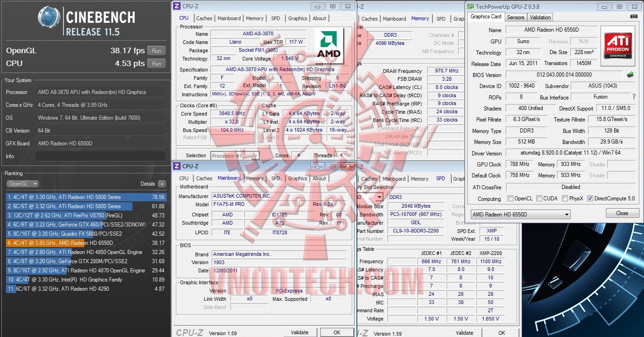Image resolution: width=644 pixels, height=337 pixels.
Task: Open the Sensors tab in GPU-Z
Action: tap(516, 17)
